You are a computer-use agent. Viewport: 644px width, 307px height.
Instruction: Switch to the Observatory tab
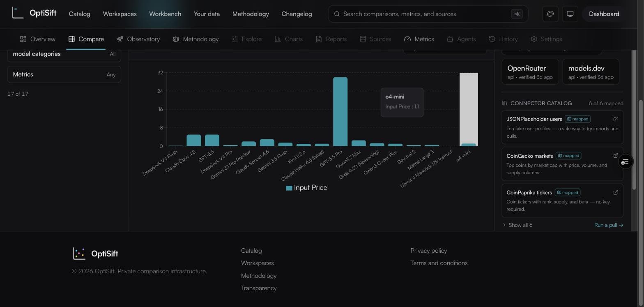(x=138, y=39)
